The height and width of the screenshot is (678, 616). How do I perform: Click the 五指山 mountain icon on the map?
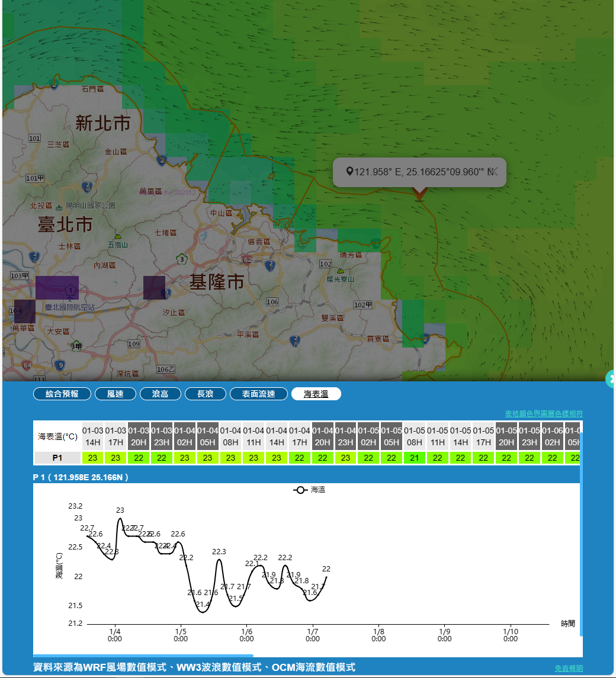pos(117,236)
